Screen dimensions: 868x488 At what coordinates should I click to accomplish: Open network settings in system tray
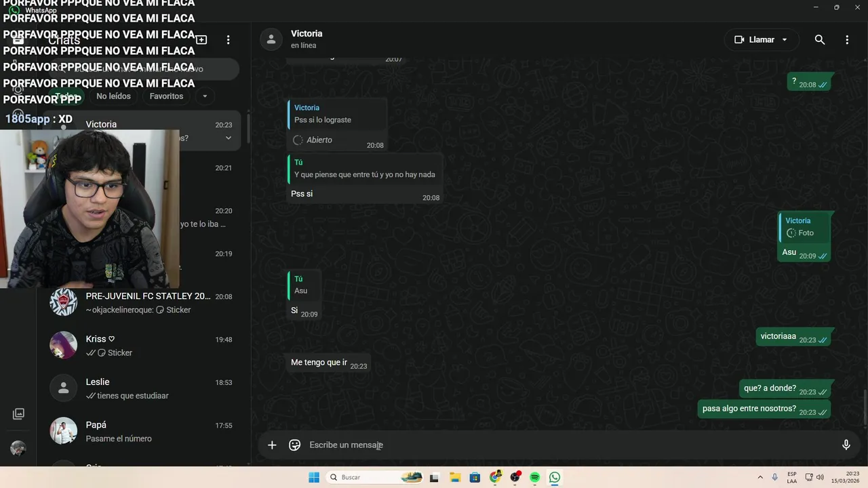[809, 477]
